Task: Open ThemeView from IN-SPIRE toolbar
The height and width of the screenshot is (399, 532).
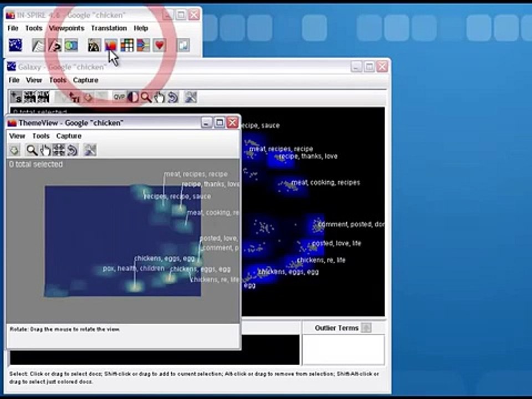Action: point(111,45)
